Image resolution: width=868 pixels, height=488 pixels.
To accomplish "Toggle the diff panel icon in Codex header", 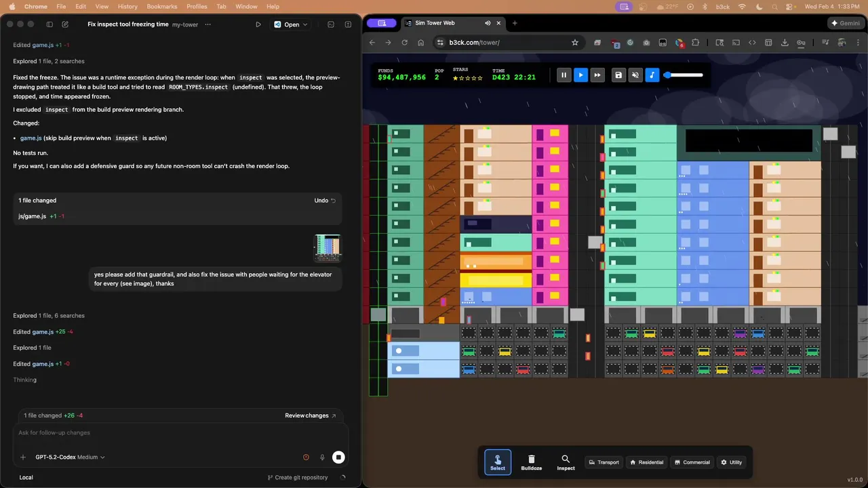I will coord(348,24).
